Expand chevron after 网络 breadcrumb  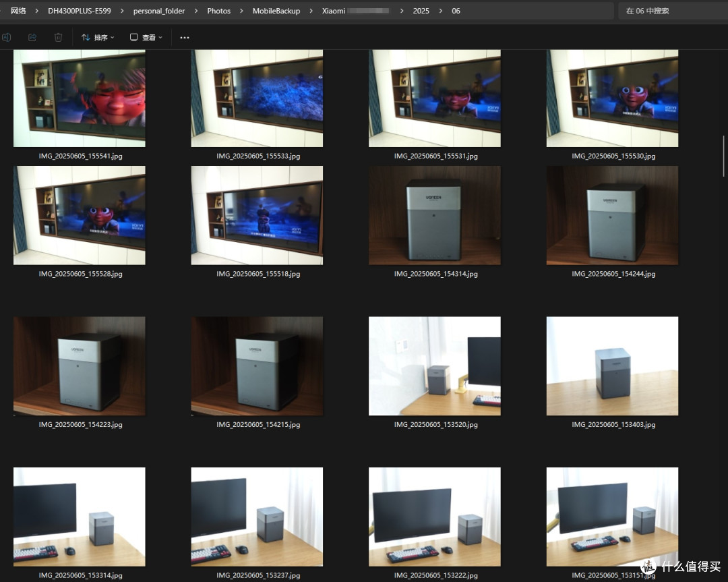point(36,11)
